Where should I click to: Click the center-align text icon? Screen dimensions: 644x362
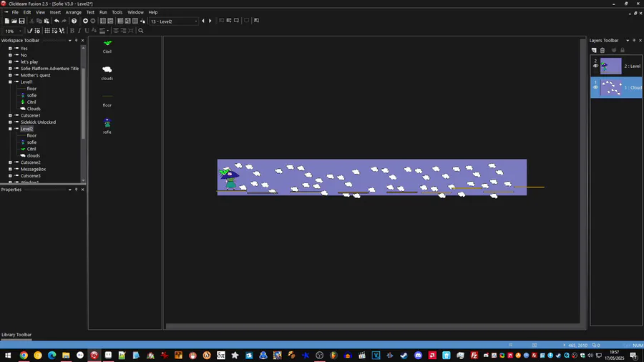click(116, 31)
